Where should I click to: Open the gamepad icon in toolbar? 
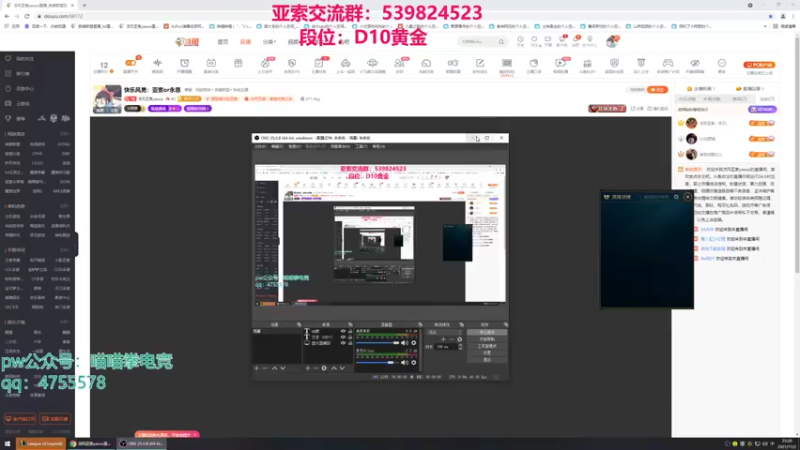point(668,63)
